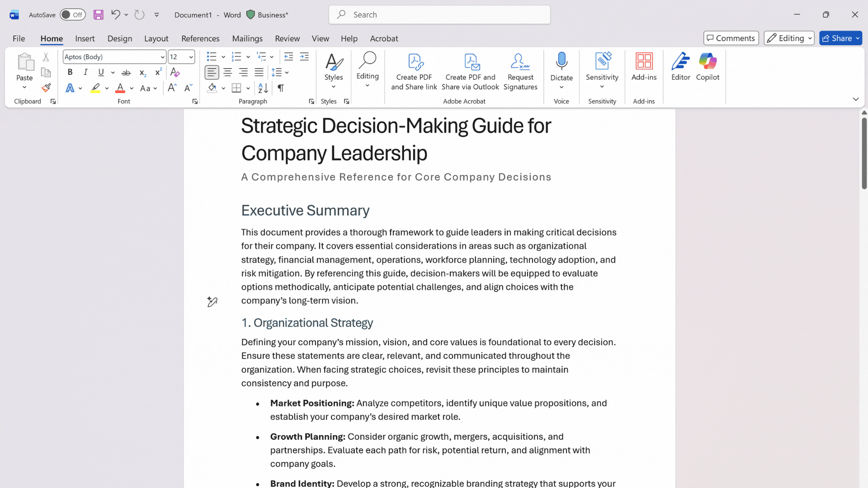The image size is (868, 488).
Task: Apply yellow text highlight color
Action: (x=95, y=88)
